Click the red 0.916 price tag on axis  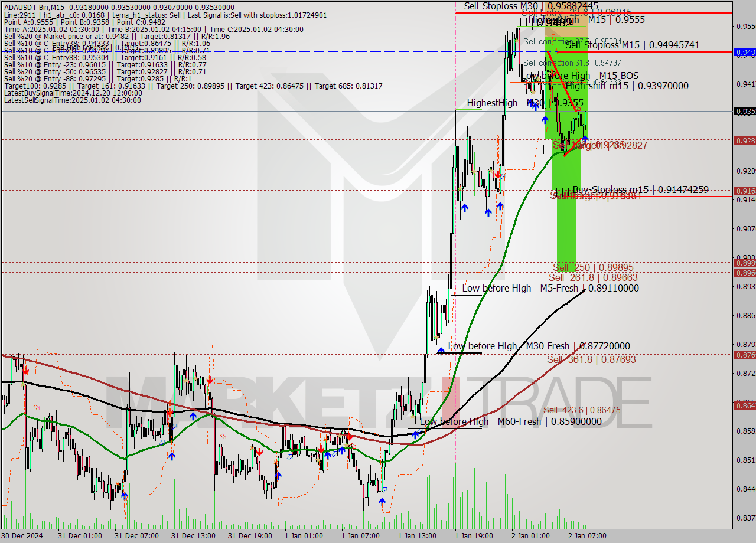tap(744, 191)
